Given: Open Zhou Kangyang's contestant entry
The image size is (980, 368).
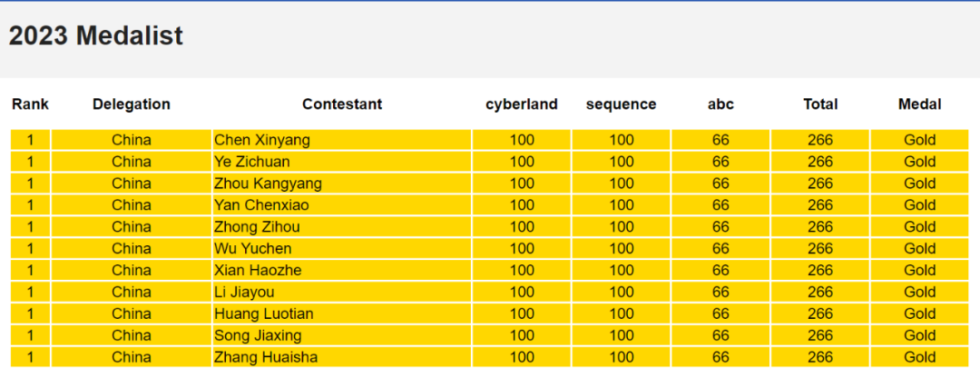Looking at the screenshot, I should tap(268, 184).
